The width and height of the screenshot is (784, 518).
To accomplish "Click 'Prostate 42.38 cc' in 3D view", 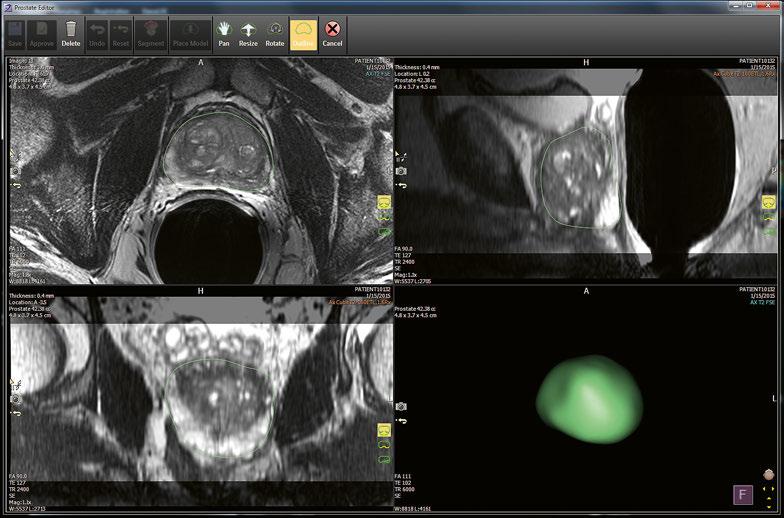I will click(x=414, y=309).
